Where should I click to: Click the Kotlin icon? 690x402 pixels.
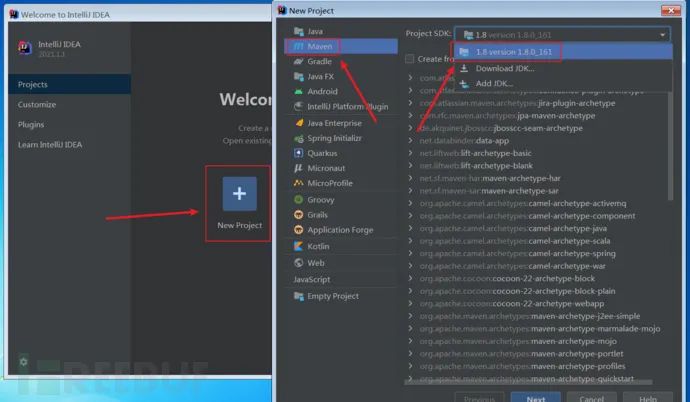click(299, 246)
